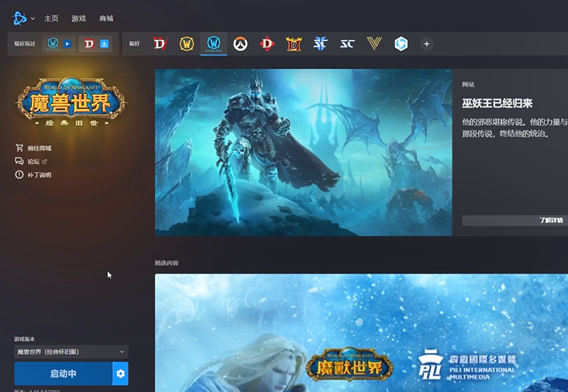This screenshot has height=392, width=568.
Task: Open the 魔獸世界 PILI featured content image
Action: (x=362, y=333)
